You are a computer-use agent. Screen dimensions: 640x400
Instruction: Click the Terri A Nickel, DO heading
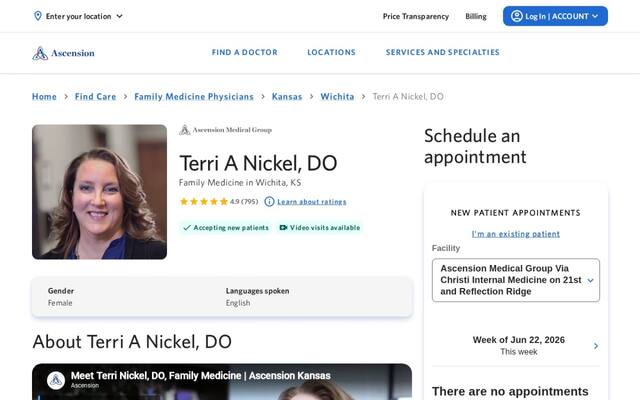click(258, 163)
